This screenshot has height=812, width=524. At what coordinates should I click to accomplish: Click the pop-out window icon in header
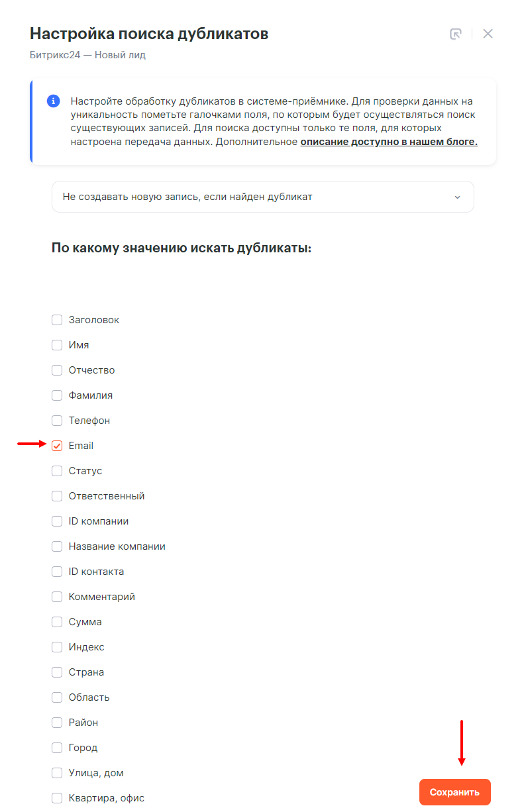[456, 34]
